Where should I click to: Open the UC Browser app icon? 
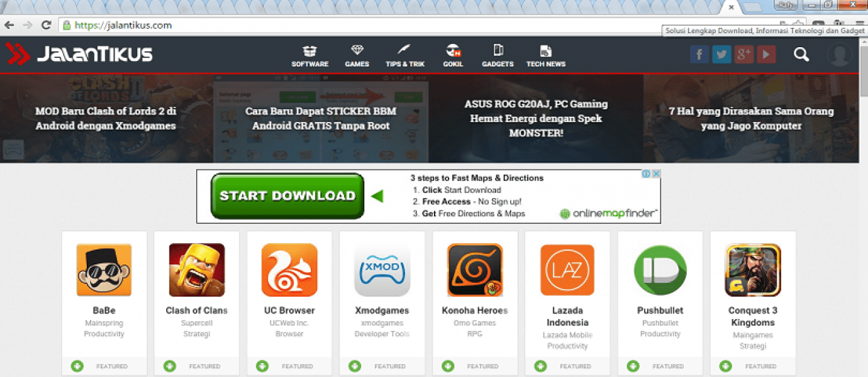[x=289, y=270]
